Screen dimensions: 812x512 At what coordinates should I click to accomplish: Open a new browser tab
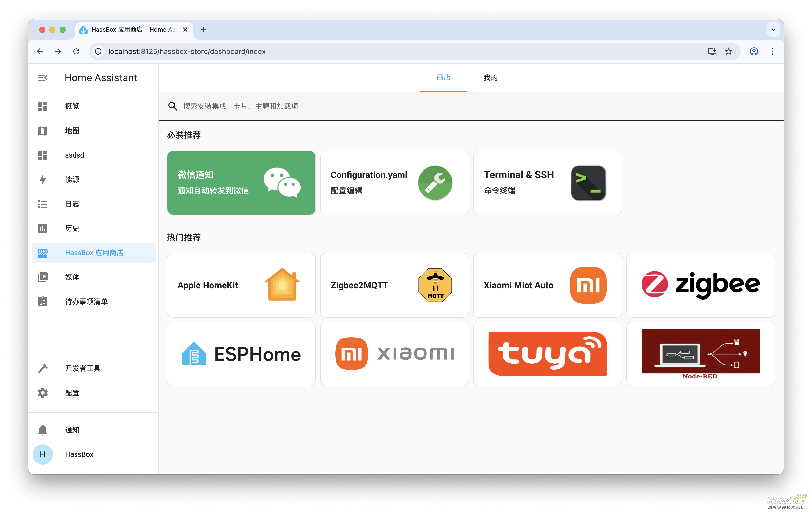point(203,30)
